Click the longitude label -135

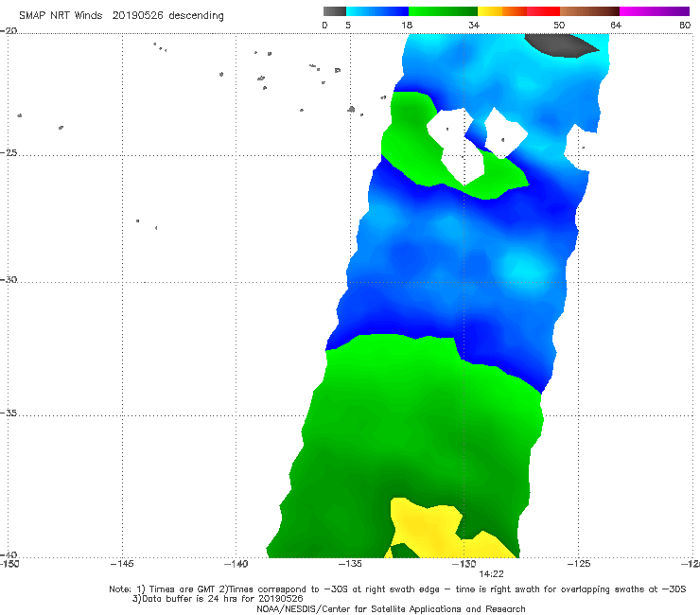(x=350, y=564)
